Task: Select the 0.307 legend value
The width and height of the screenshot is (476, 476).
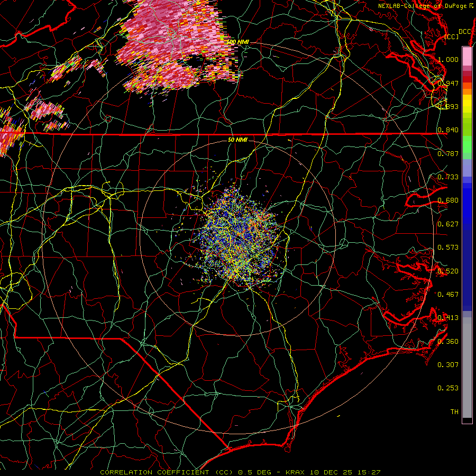Action: coord(448,365)
